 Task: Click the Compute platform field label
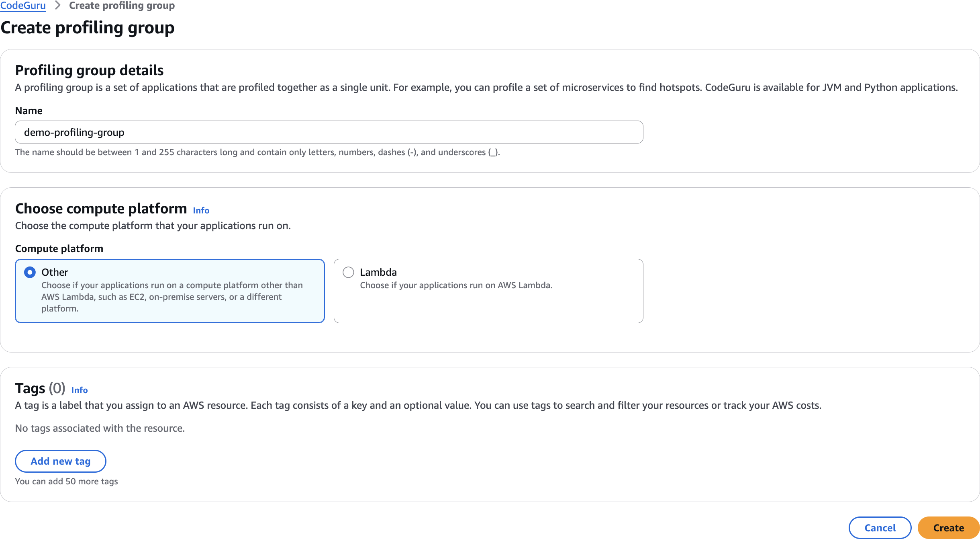pyautogui.click(x=59, y=248)
